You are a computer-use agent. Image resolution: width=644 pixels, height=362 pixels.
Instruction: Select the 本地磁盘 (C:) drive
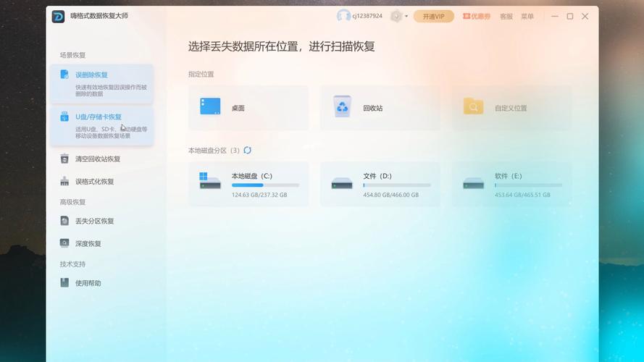[x=248, y=184]
